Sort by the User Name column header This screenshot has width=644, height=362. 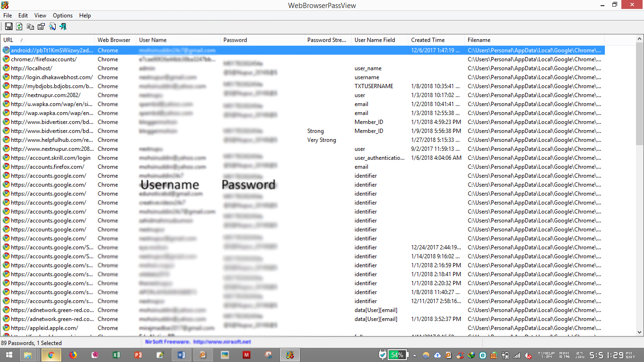178,40
